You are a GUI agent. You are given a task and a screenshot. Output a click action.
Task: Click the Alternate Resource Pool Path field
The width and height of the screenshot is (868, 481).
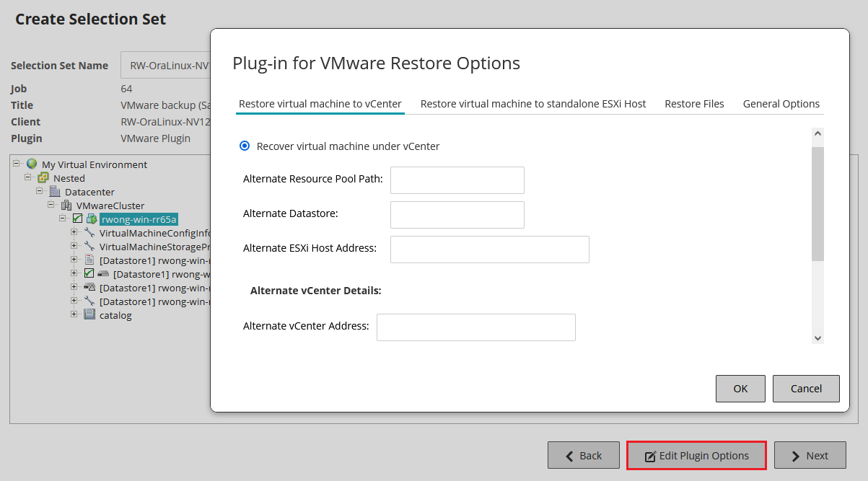click(x=457, y=180)
